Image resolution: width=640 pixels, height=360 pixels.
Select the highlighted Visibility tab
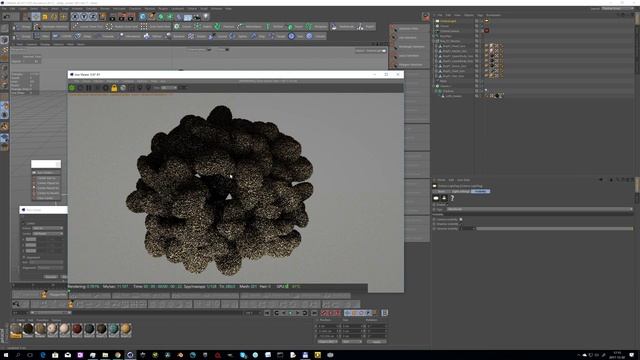tap(481, 191)
